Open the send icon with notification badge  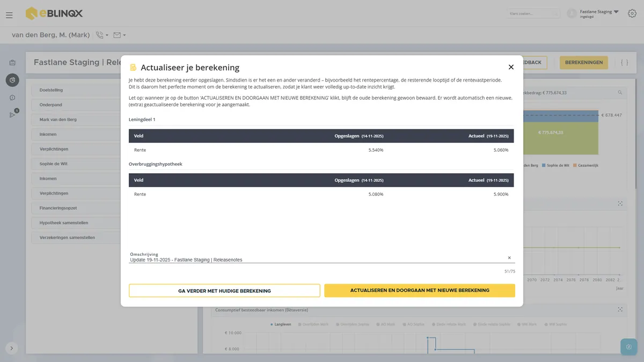pos(12,115)
